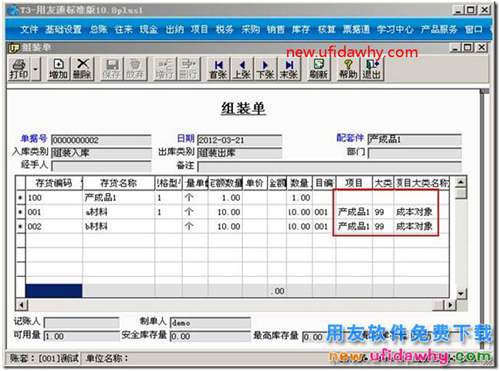Open the 总账 menu
This screenshot has height=371, width=500.
coord(98,29)
